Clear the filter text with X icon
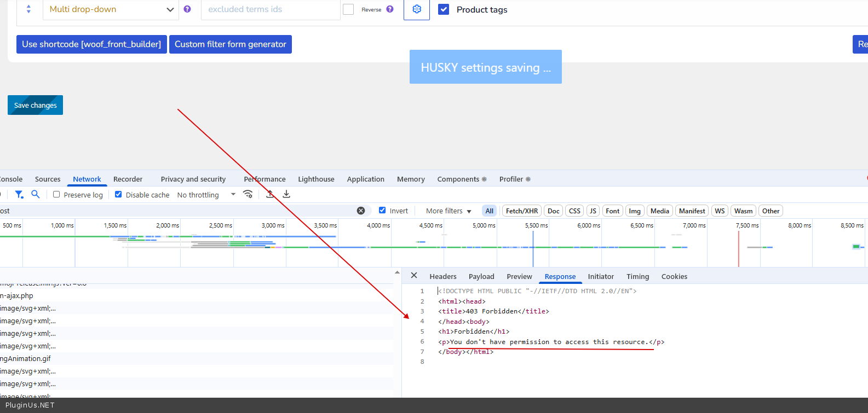The height and width of the screenshot is (413, 868). tap(361, 211)
